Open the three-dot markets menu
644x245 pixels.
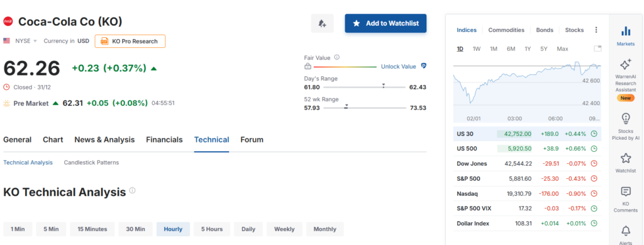[x=596, y=30]
